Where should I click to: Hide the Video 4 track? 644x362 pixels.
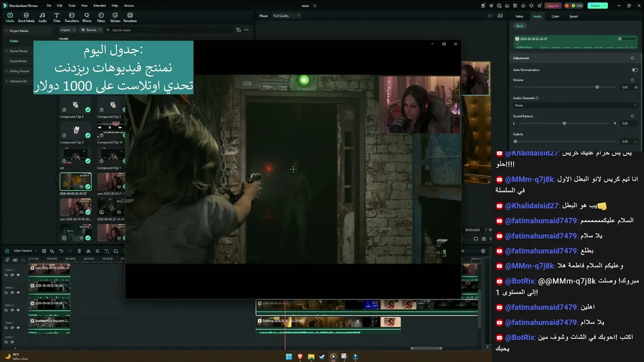pyautogui.click(x=18, y=275)
